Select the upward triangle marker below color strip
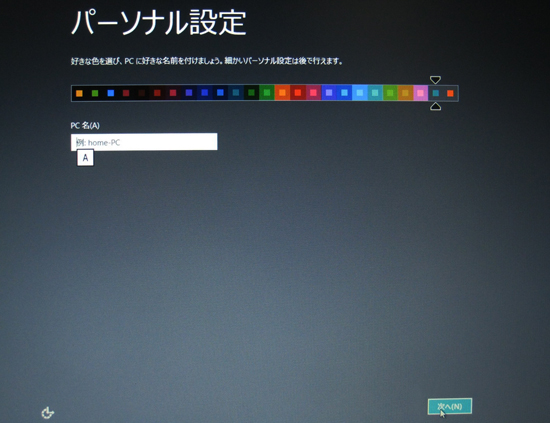550x423 pixels. 435,106
